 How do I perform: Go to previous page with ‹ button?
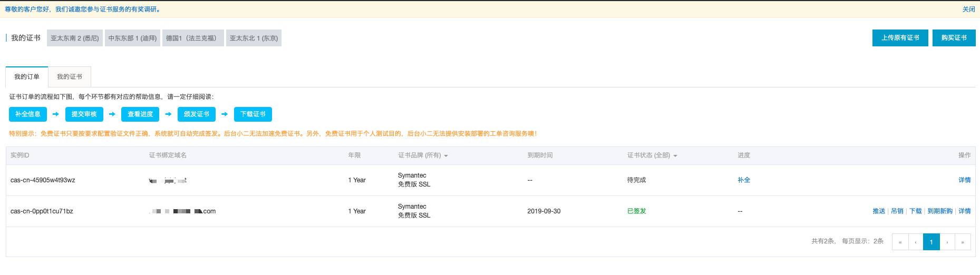[916, 242]
